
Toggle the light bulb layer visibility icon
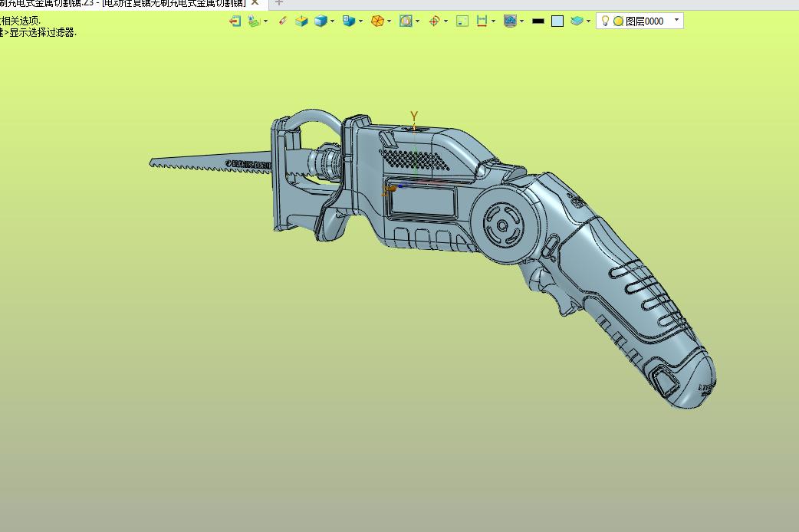(605, 21)
